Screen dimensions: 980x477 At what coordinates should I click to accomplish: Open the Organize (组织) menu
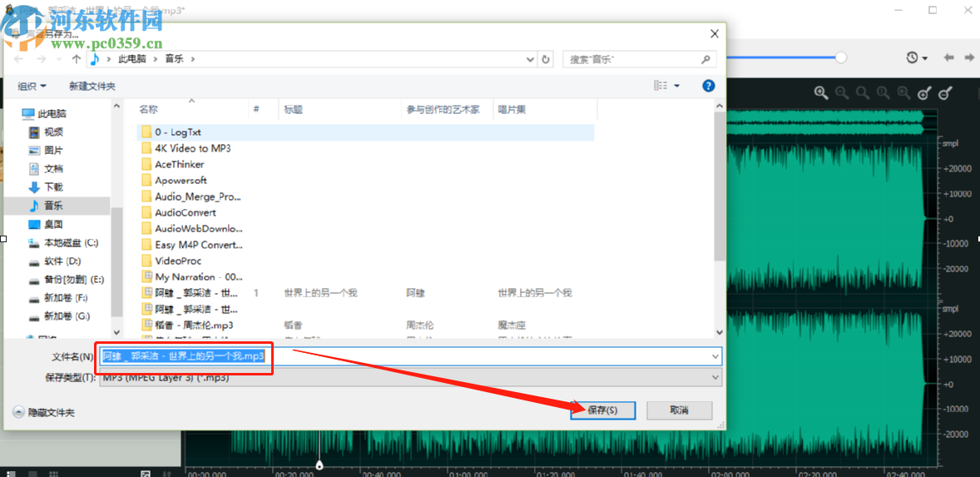(x=32, y=86)
